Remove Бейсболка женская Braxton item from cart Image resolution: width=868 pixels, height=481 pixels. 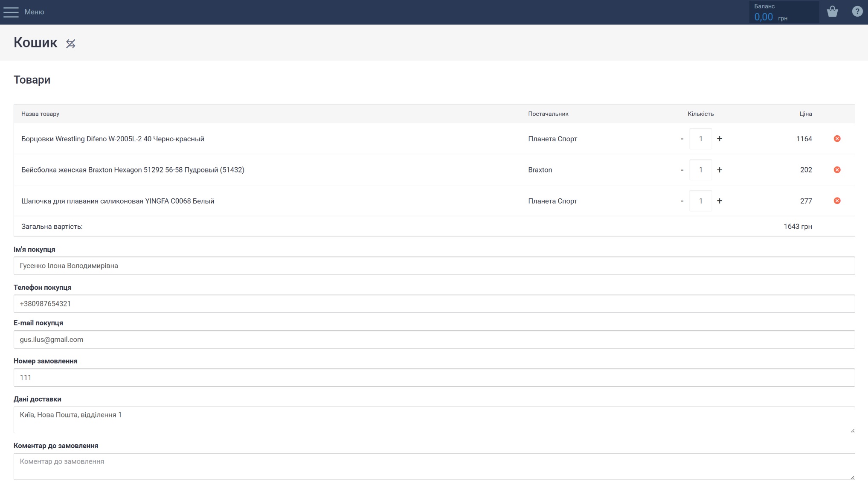click(837, 170)
